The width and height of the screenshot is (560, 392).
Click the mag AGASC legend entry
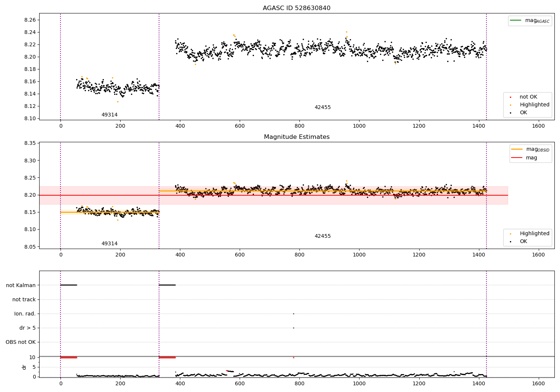(x=530, y=21)
